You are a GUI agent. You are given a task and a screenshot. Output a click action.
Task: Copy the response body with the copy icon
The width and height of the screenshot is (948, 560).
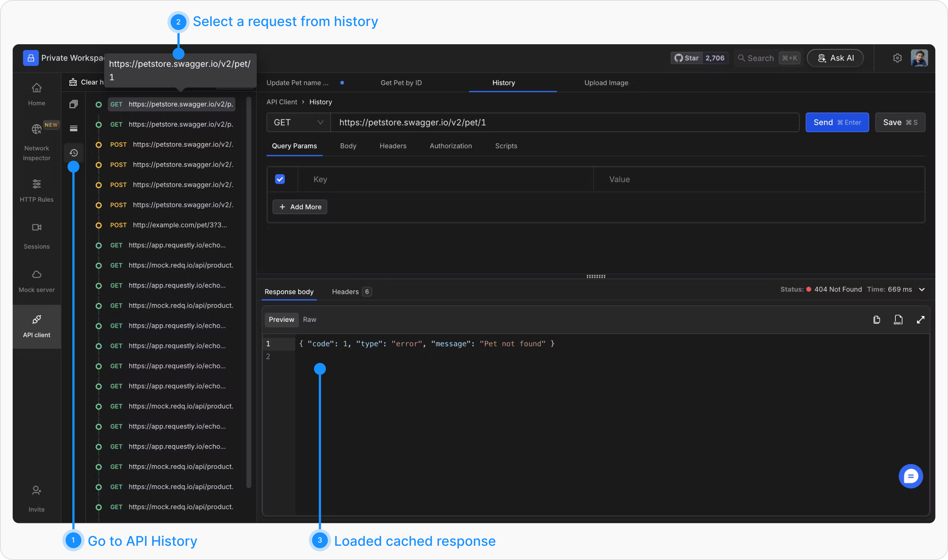pyautogui.click(x=877, y=319)
